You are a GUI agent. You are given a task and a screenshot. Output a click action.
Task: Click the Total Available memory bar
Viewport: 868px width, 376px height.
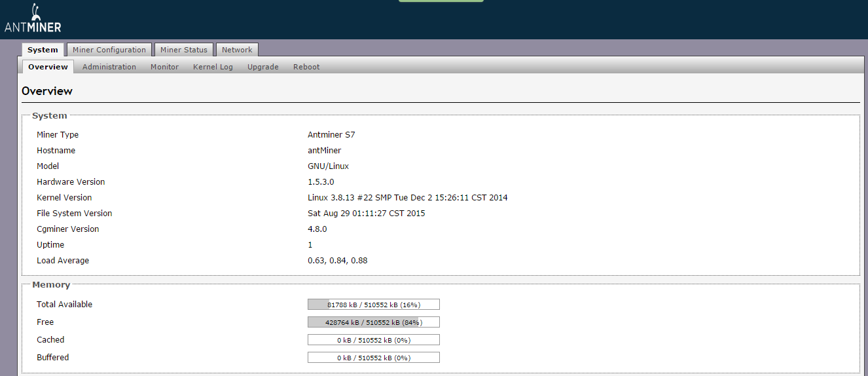pyautogui.click(x=373, y=305)
